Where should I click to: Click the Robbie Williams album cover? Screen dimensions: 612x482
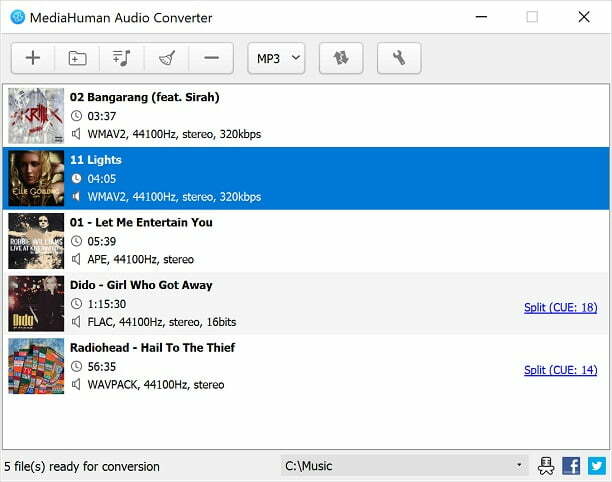click(x=36, y=241)
